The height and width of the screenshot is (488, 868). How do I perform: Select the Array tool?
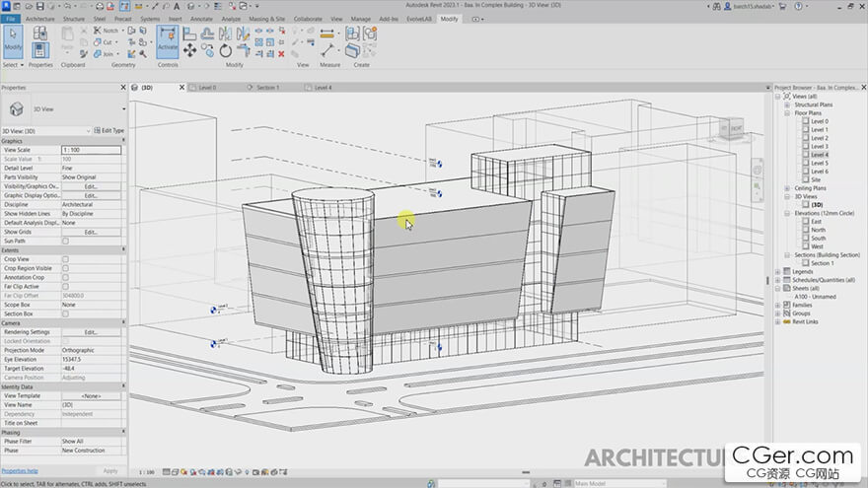pyautogui.click(x=258, y=42)
